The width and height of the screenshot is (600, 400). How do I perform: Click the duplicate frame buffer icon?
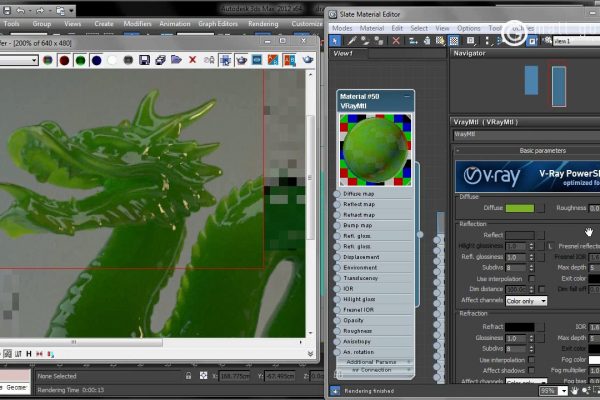point(160,60)
